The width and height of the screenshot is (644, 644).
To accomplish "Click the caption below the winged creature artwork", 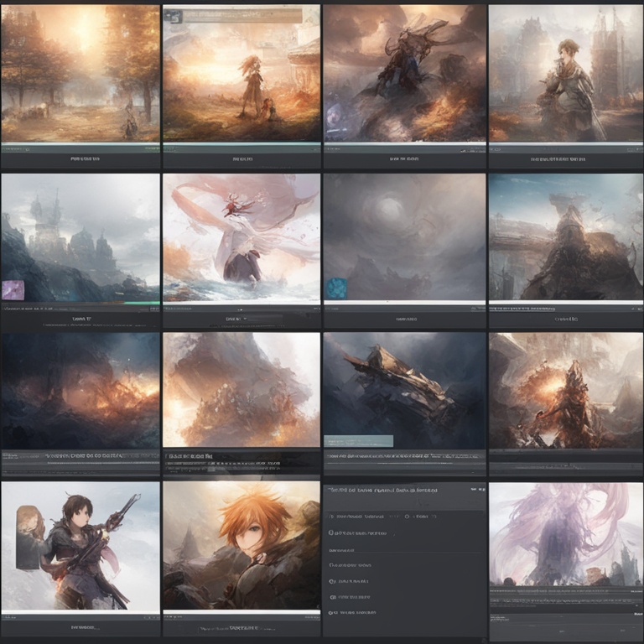I will 404,158.
